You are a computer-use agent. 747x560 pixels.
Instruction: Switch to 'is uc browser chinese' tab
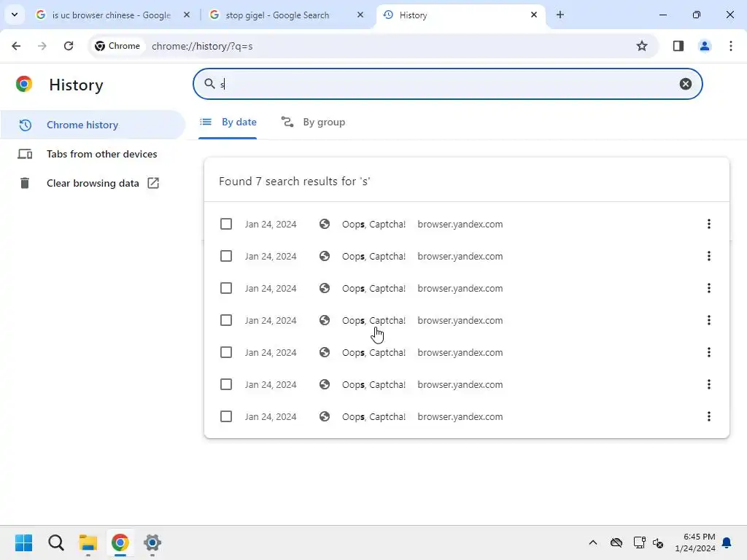click(x=111, y=15)
